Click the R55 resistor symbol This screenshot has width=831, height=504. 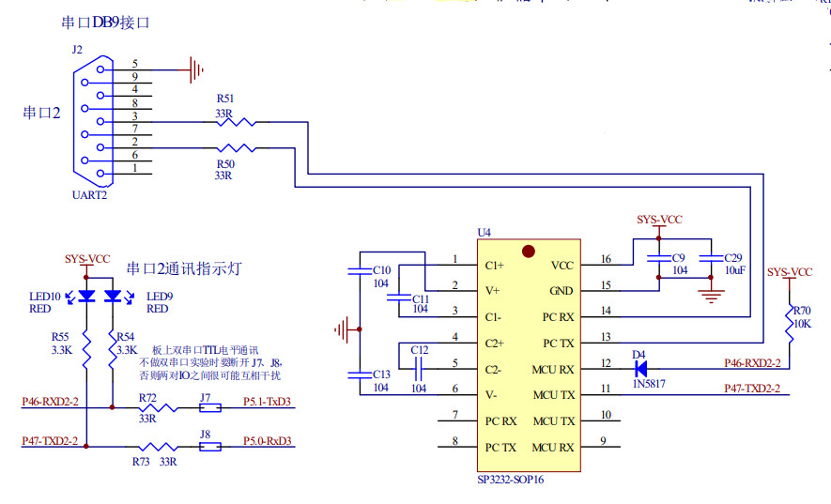click(x=86, y=349)
